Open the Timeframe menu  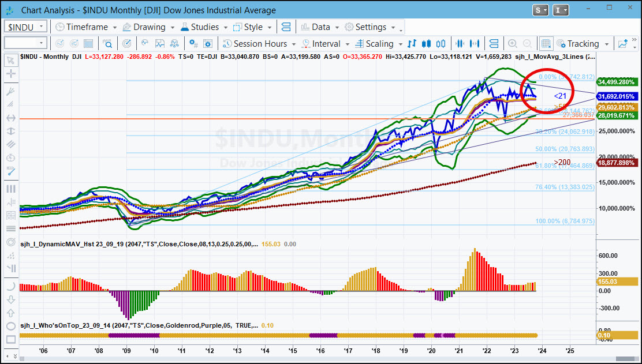(x=87, y=27)
